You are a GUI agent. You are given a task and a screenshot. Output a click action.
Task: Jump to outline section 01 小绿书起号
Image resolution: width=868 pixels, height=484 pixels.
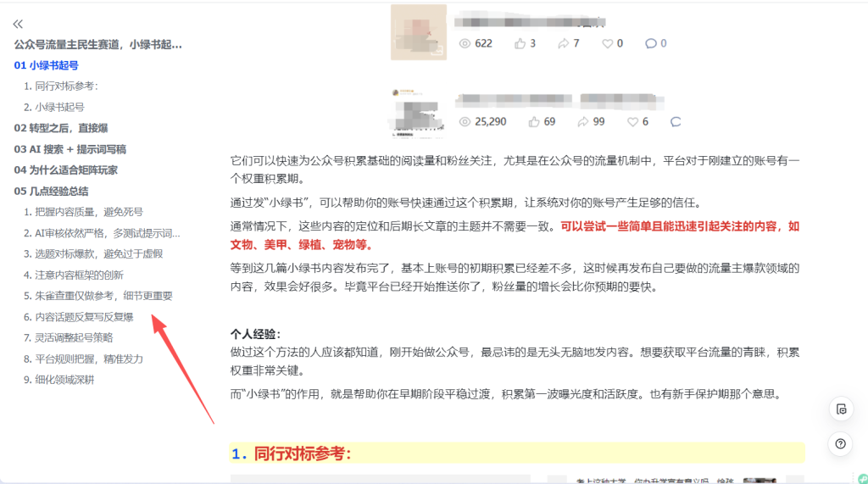[47, 65]
